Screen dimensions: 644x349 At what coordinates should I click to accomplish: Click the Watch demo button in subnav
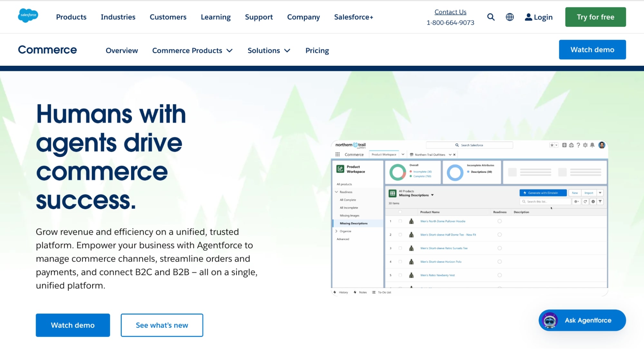point(592,50)
